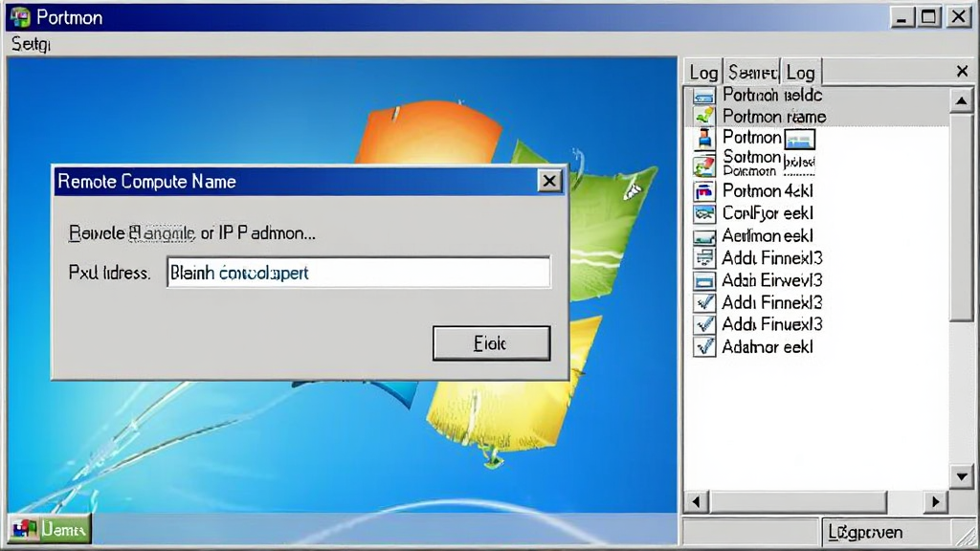This screenshot has height=551, width=980.
Task: Click the Eiok button in the dialog
Action: coord(491,343)
